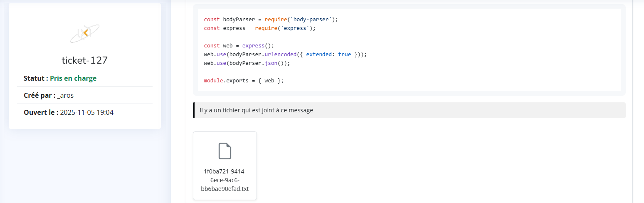
Task: Click the 'extended: true' option in code
Action: tap(328, 54)
